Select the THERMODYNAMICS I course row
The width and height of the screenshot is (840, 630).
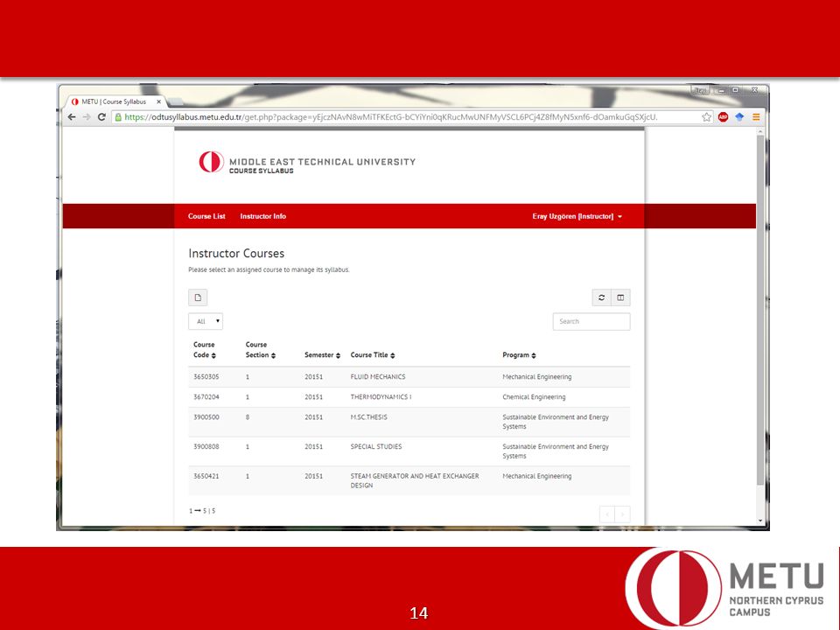pyautogui.click(x=409, y=397)
